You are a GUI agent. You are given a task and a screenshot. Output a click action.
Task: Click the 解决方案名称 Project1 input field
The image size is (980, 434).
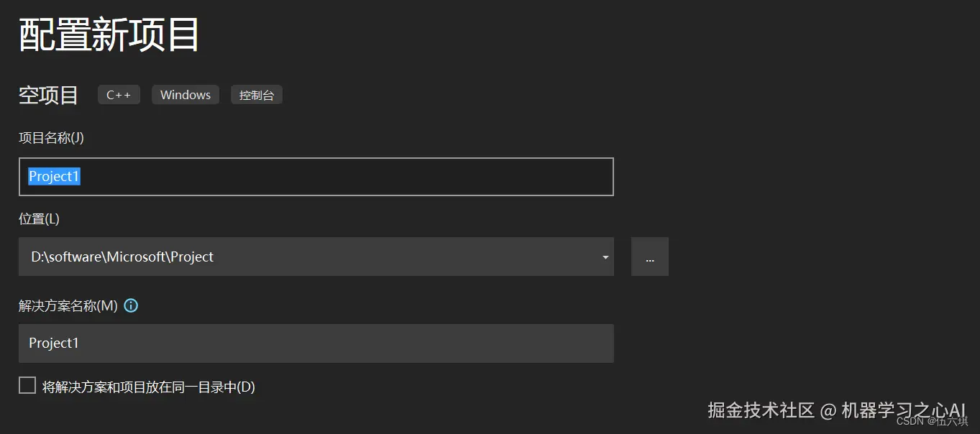tap(316, 343)
